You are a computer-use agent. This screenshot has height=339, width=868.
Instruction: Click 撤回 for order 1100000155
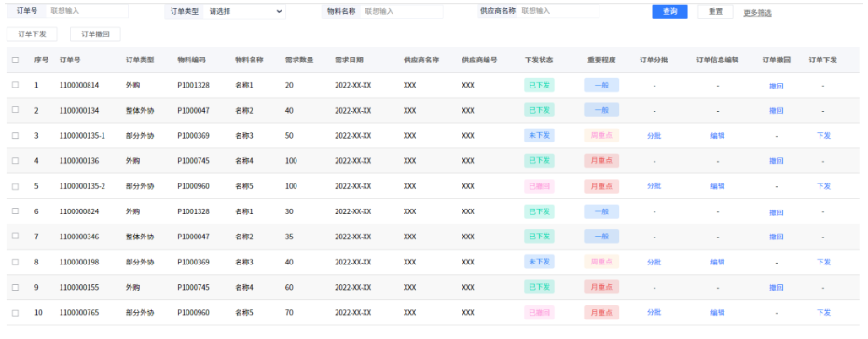(776, 288)
